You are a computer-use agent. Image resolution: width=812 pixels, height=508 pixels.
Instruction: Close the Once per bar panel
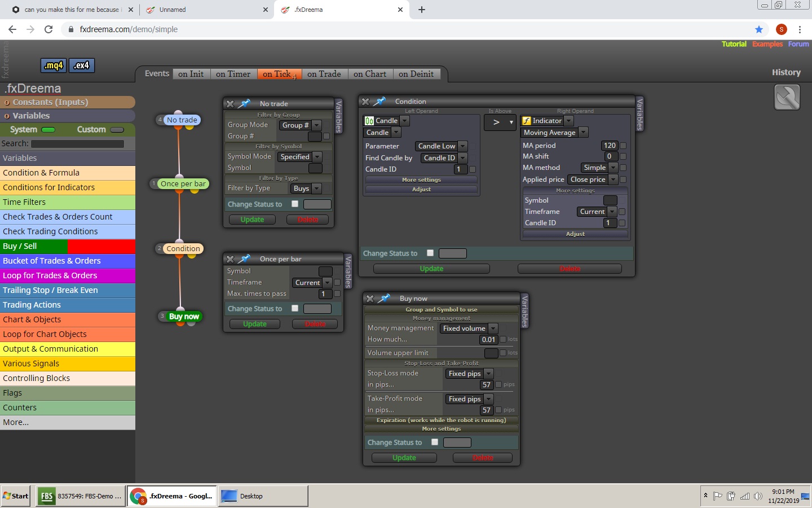230,259
